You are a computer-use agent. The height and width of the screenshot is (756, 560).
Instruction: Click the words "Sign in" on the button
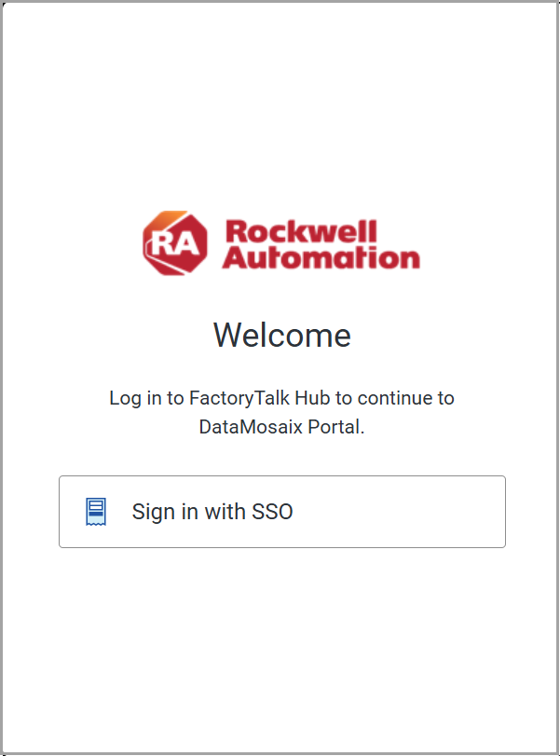[x=162, y=512]
